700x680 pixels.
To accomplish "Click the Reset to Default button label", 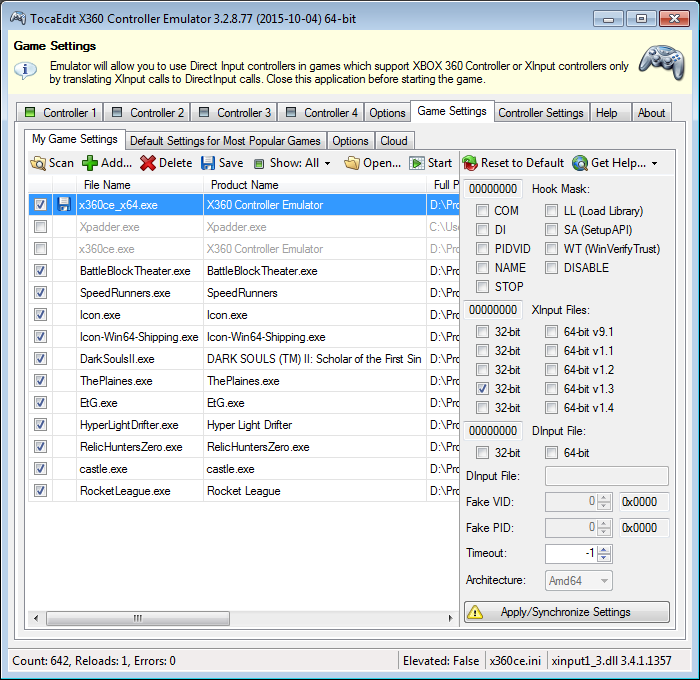I will (x=522, y=163).
